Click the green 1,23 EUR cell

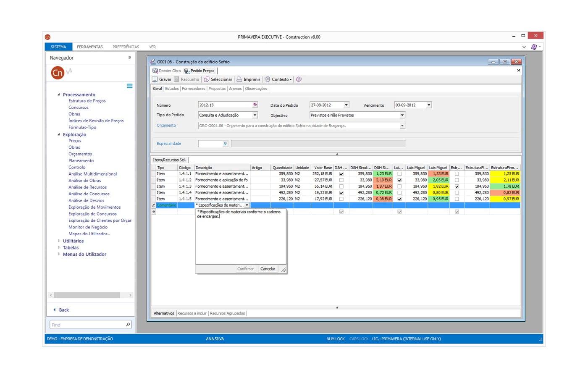coord(383,174)
